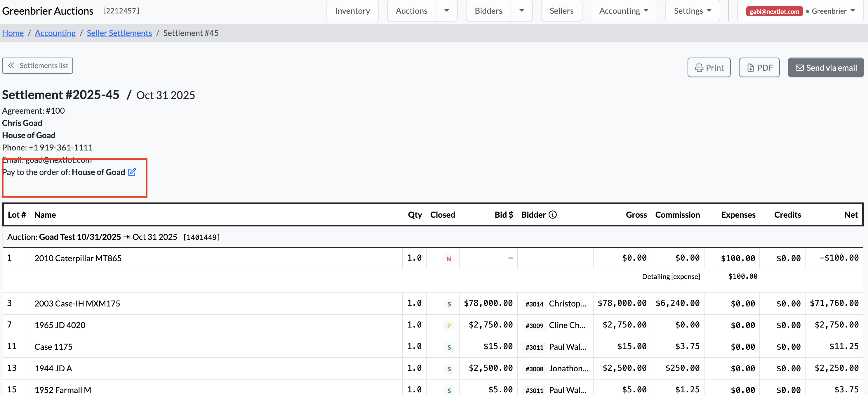Viewport: 868px width, 395px height.
Task: Select the 2010 Caterpillar MT865 lot name
Action: point(78,258)
